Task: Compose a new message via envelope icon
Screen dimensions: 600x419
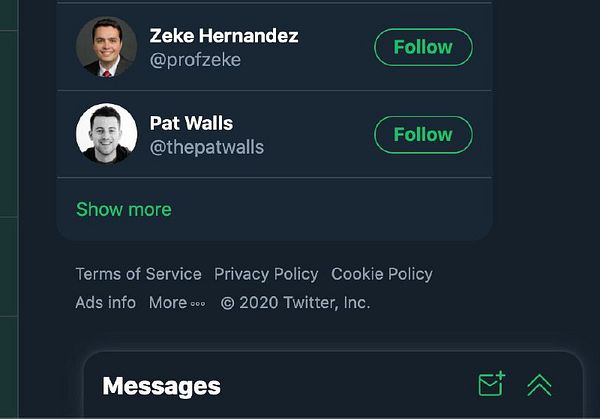Action: pos(491,384)
